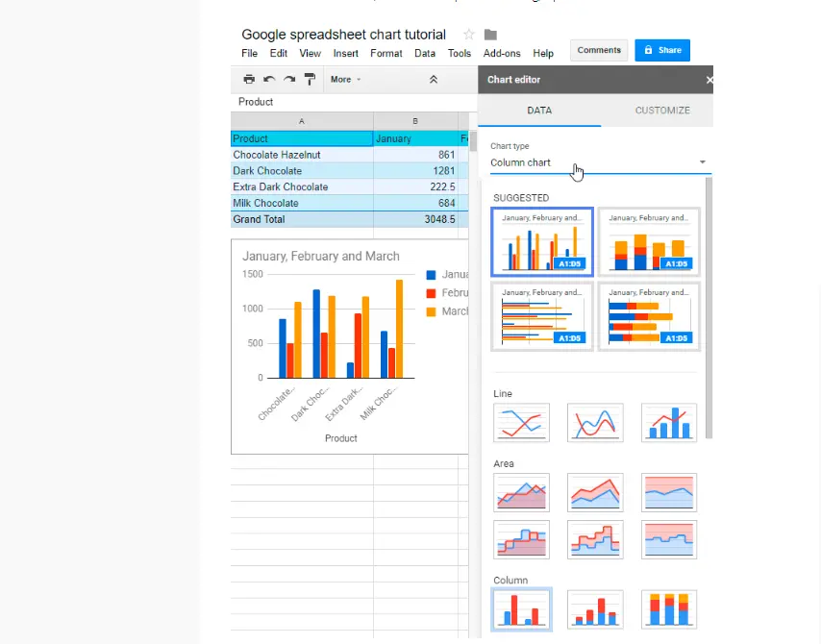This screenshot has height=644, width=821.
Task: Click the Print icon in toolbar
Action: [x=249, y=79]
